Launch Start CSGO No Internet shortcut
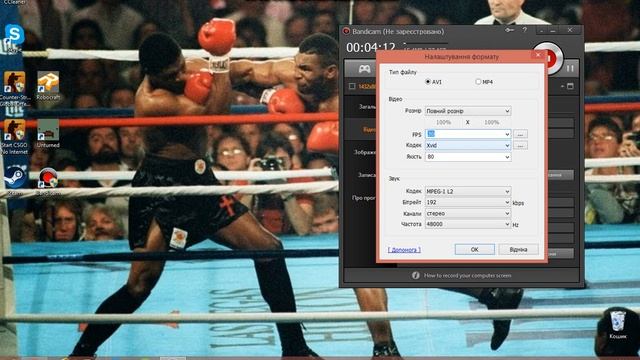The height and width of the screenshot is (360, 640). click(x=15, y=136)
